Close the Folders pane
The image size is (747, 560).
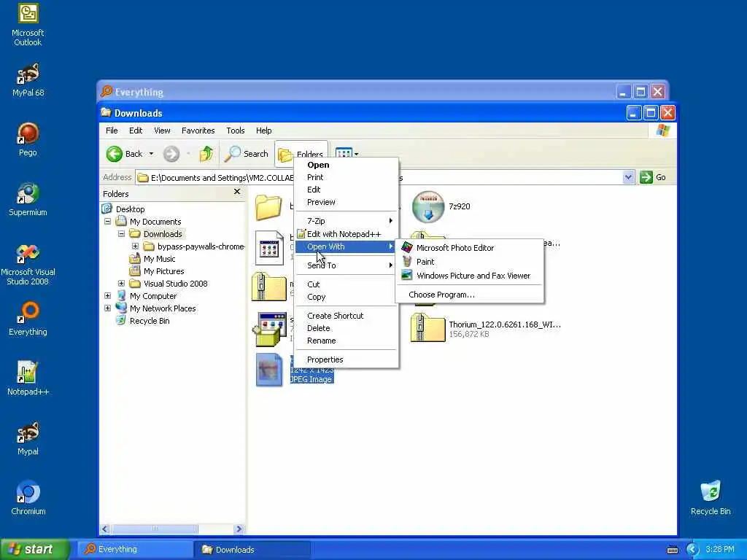point(237,192)
